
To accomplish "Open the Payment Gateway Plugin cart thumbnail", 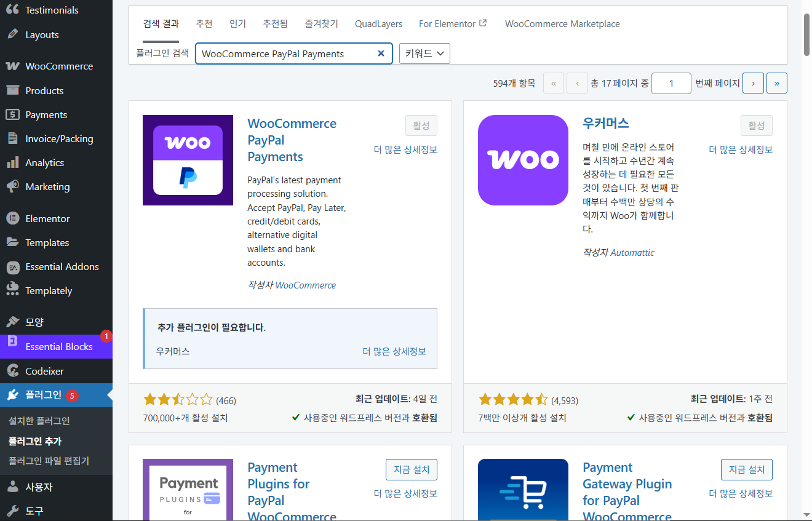I will click(x=523, y=490).
